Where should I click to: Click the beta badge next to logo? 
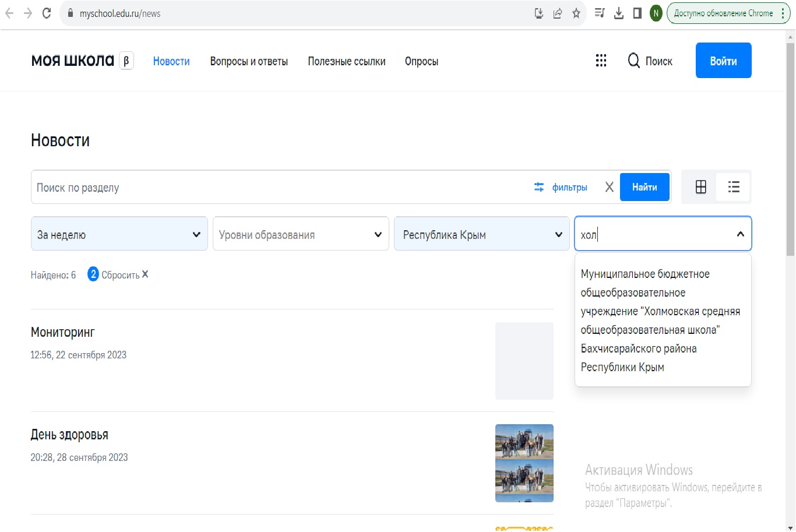[126, 61]
